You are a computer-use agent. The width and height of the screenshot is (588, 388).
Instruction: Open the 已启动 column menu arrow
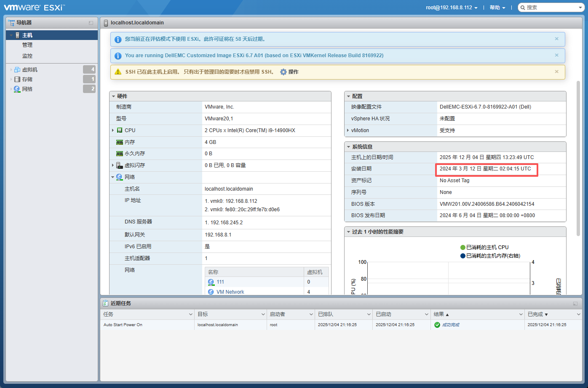(427, 314)
